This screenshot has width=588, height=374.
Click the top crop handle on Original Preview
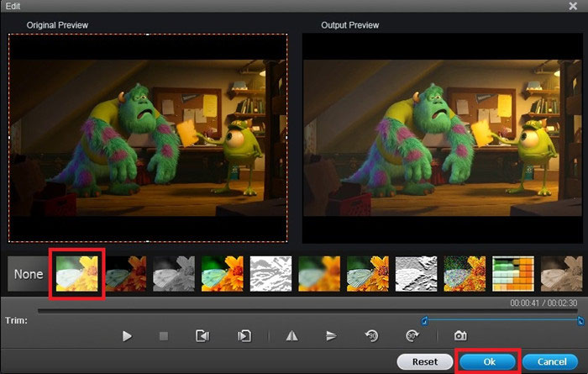(148, 34)
